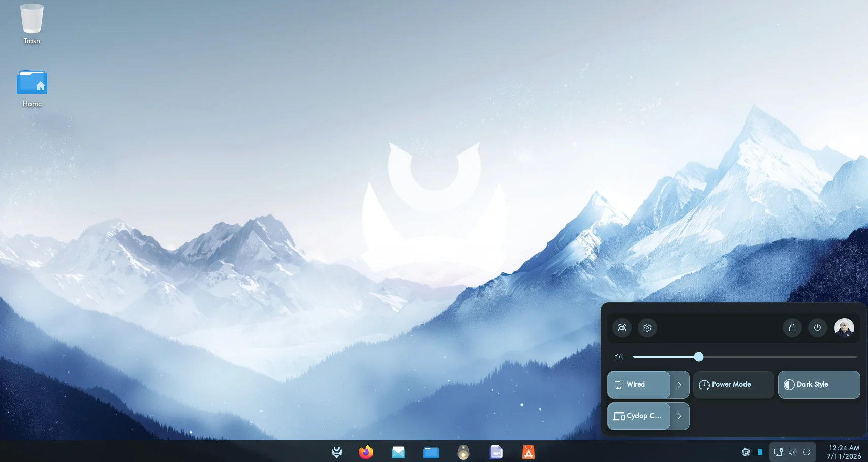Open Settings via the gear icon

point(647,328)
